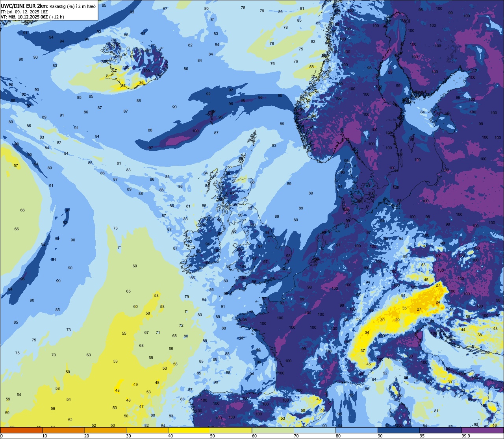Click the legend tick label 20
Image resolution: width=504 pixels, height=439 pixels.
tap(87, 436)
